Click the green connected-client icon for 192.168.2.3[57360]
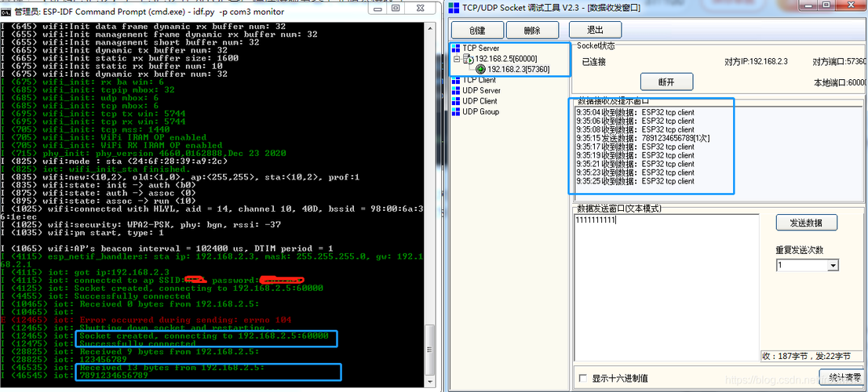 pos(480,69)
